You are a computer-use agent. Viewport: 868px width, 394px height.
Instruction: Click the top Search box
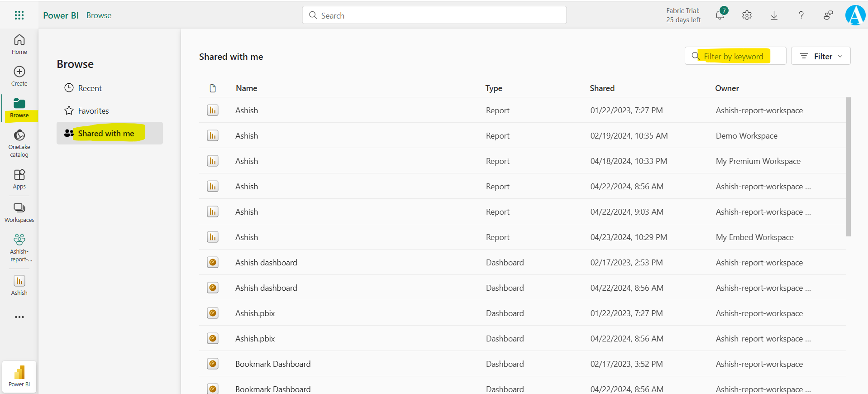(x=434, y=15)
